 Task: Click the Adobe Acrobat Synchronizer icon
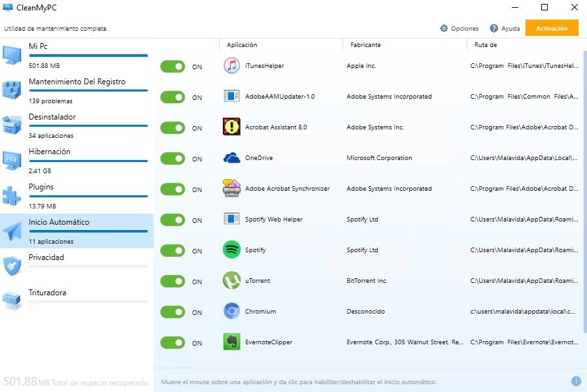232,189
